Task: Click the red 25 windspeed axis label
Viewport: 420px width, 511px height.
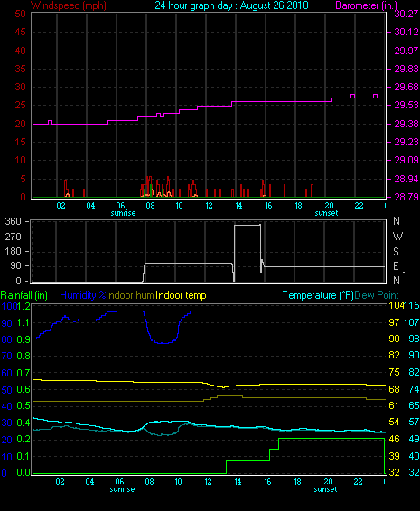Action: pyautogui.click(x=20, y=106)
